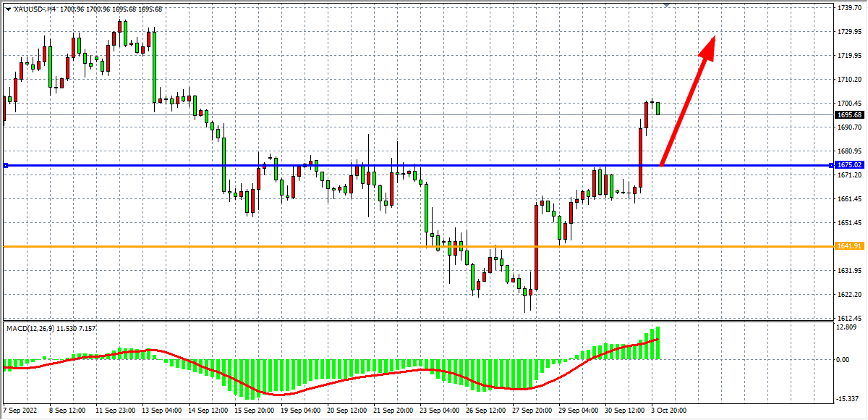Click the 1739.70 price scale value
The image size is (868, 420).
click(x=848, y=7)
